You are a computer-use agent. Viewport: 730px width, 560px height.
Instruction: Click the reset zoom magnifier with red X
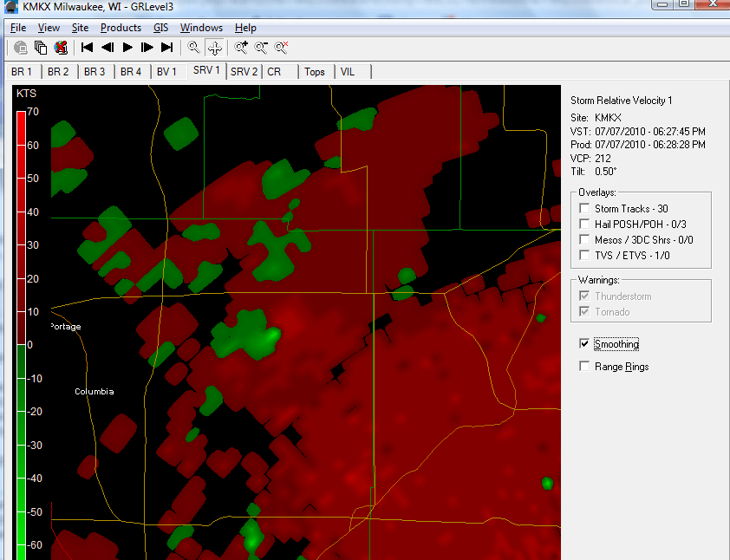coord(281,47)
